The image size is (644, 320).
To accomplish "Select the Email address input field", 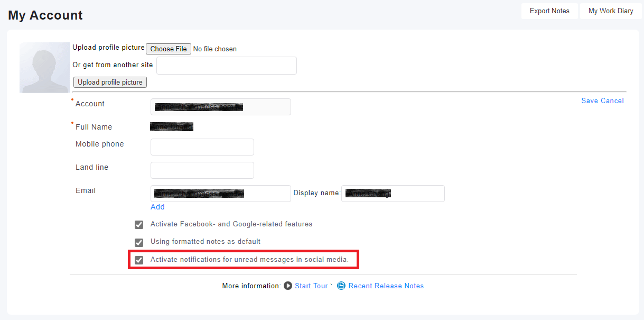I will (x=220, y=194).
